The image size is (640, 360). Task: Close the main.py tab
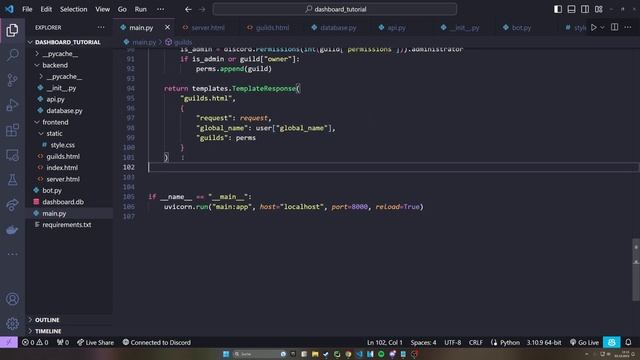point(167,27)
